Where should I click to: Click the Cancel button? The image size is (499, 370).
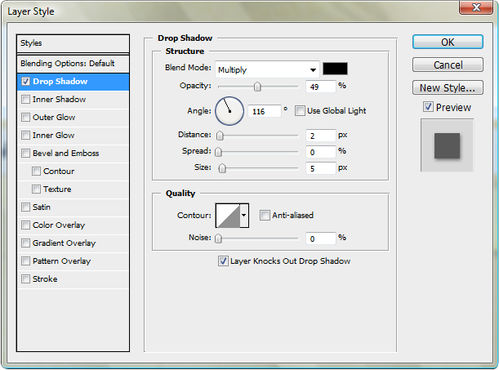click(x=448, y=65)
